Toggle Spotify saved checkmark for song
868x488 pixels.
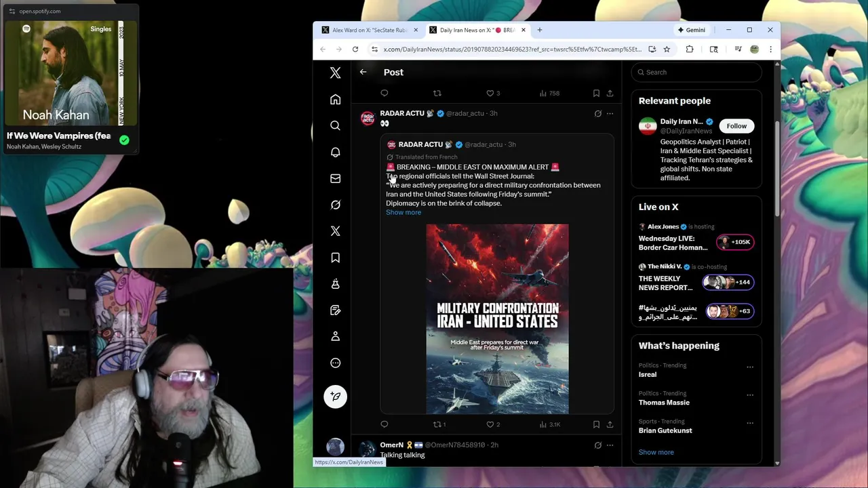(x=124, y=140)
